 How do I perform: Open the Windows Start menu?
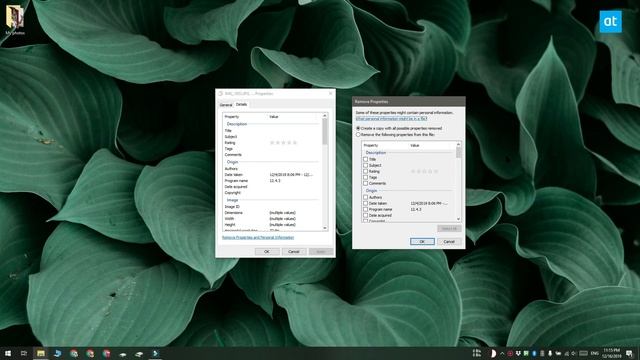(8, 353)
